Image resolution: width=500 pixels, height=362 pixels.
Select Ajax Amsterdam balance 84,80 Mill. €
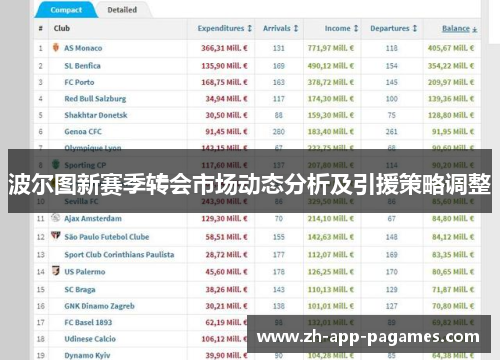(x=453, y=219)
